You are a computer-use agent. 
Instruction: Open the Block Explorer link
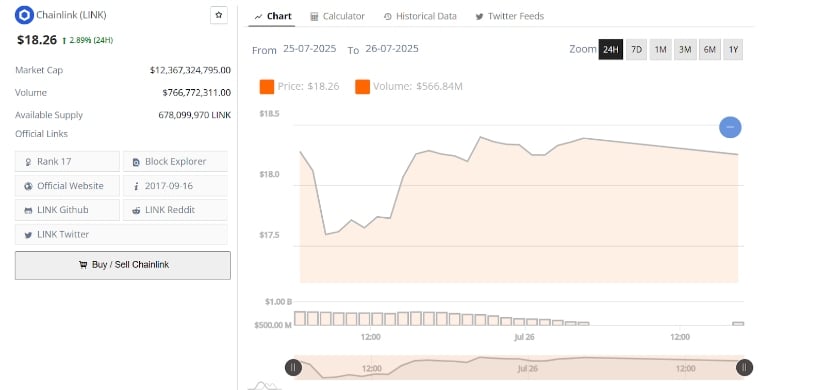pyautogui.click(x=176, y=162)
